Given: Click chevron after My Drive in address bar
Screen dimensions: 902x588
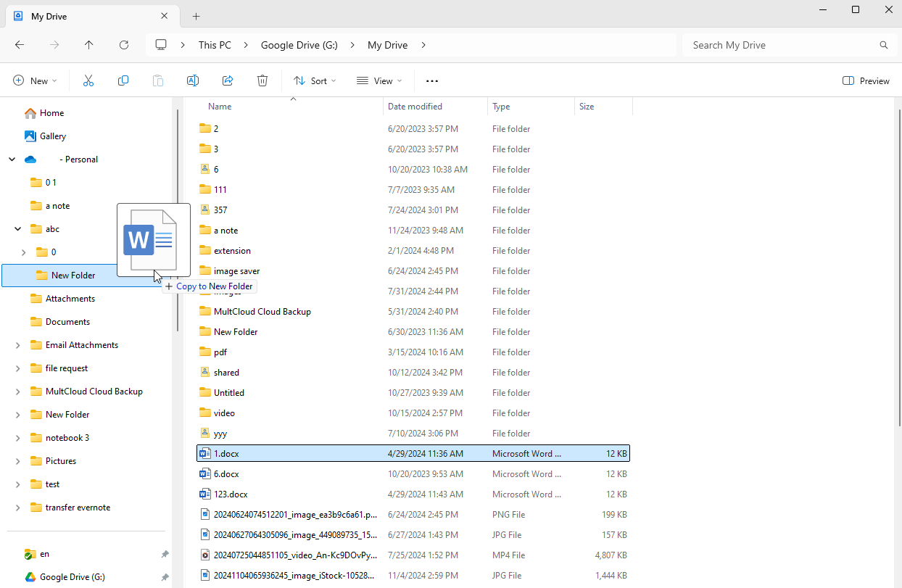Looking at the screenshot, I should click(423, 45).
